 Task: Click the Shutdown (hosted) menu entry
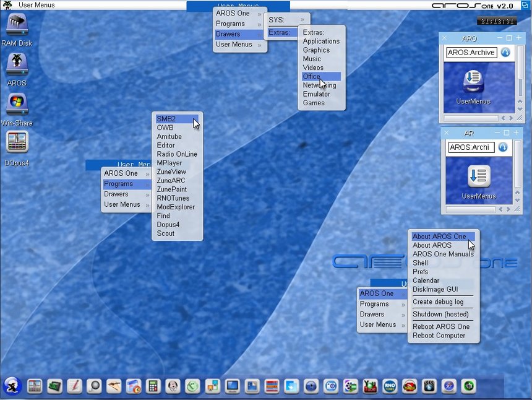click(x=440, y=315)
